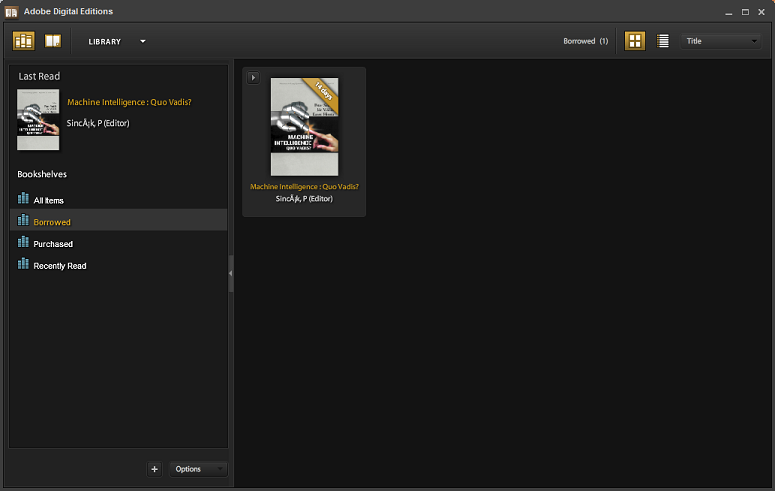This screenshot has height=491, width=775.
Task: Open Machine Intelligence title in Last Read
Action: tap(129, 102)
